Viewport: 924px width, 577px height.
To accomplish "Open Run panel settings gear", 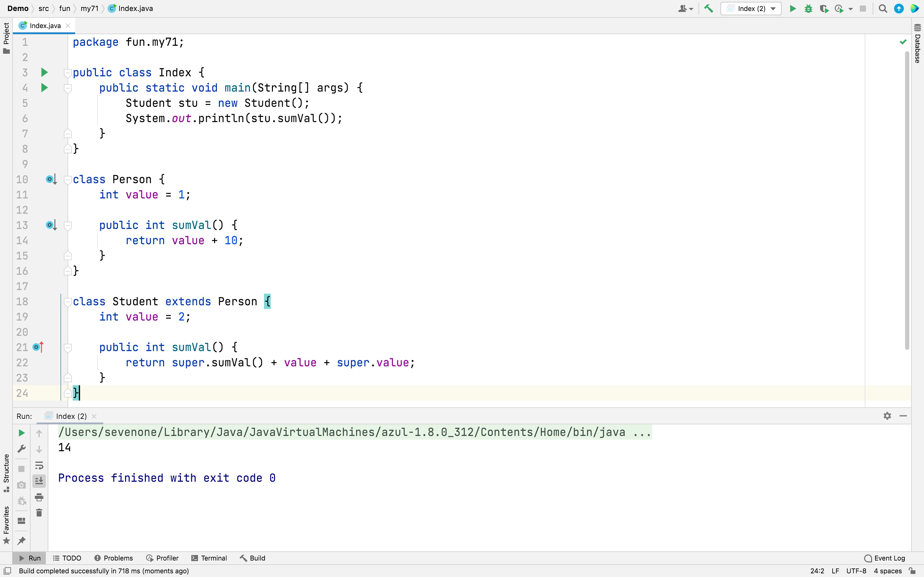I will click(887, 416).
